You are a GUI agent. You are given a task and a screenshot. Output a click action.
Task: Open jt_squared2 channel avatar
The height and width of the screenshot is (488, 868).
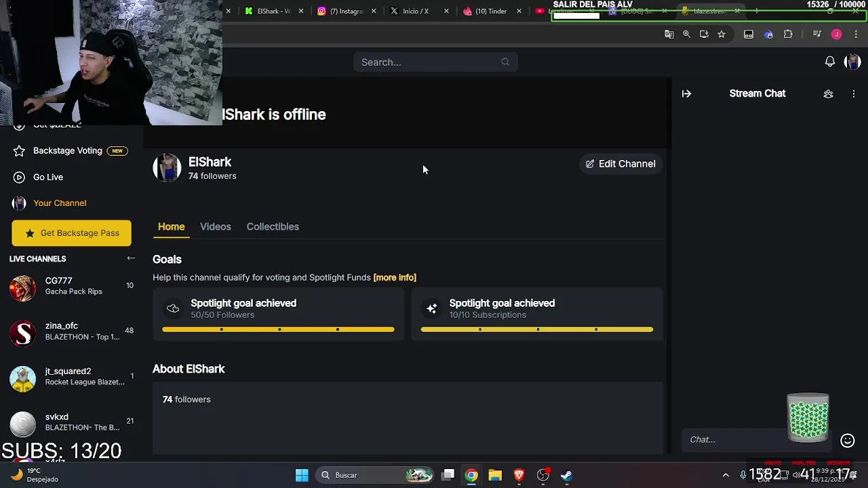point(22,378)
